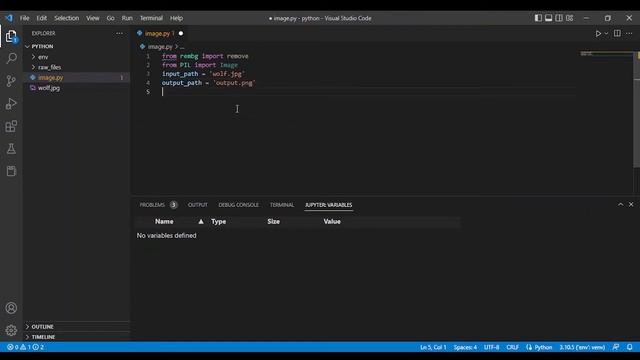Screen dimensions: 640x360
Task: Open the Extensions view
Action: (x=11, y=126)
